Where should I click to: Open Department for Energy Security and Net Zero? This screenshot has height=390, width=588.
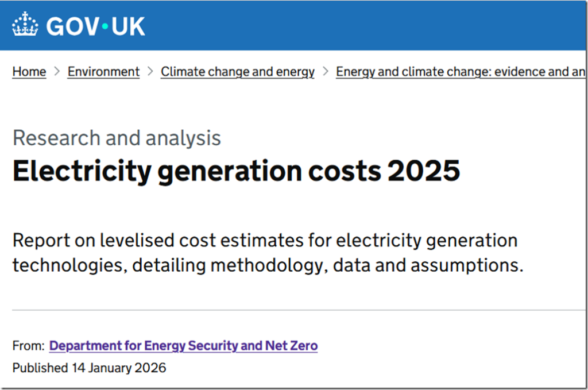click(x=183, y=346)
